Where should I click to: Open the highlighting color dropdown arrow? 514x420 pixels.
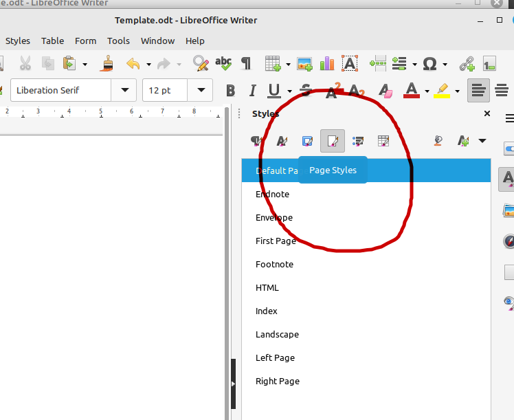[x=457, y=91]
